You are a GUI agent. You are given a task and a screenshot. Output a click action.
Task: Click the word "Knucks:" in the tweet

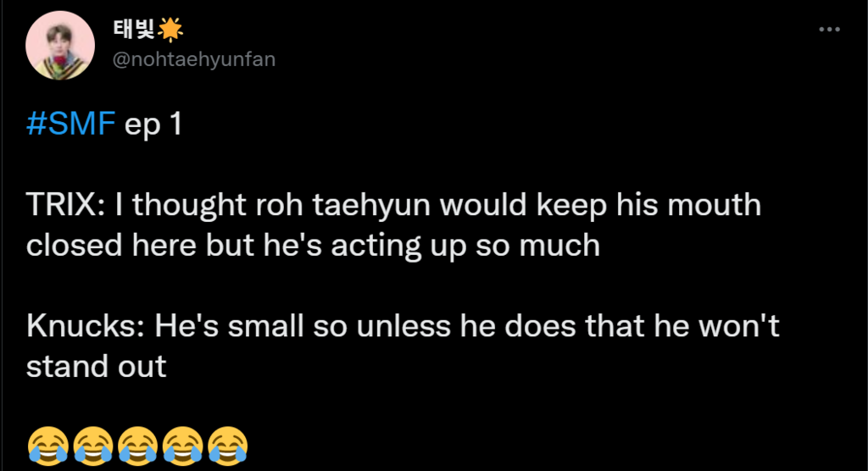coord(86,326)
